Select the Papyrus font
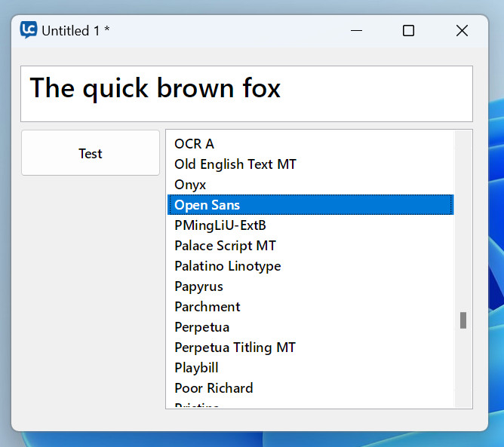This screenshot has width=504, height=447. coord(198,286)
